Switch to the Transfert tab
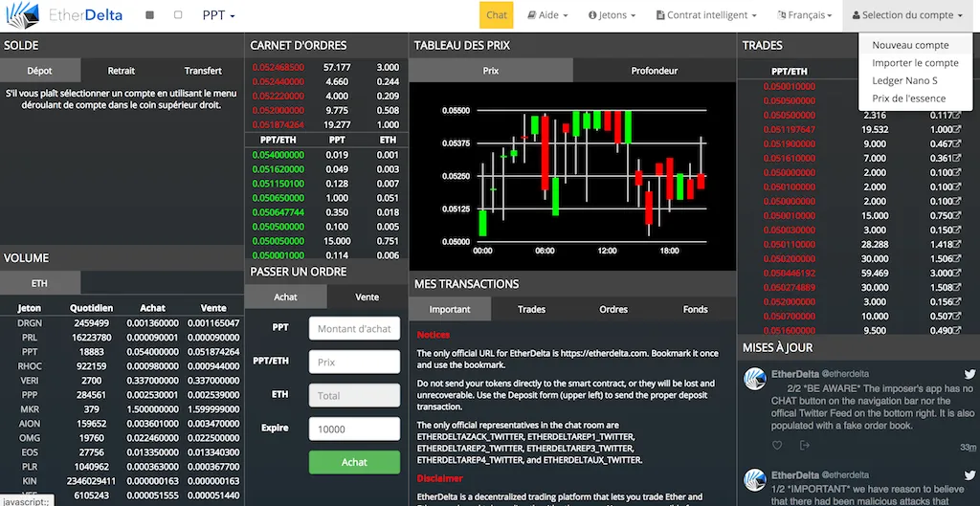980x506 pixels. (203, 71)
